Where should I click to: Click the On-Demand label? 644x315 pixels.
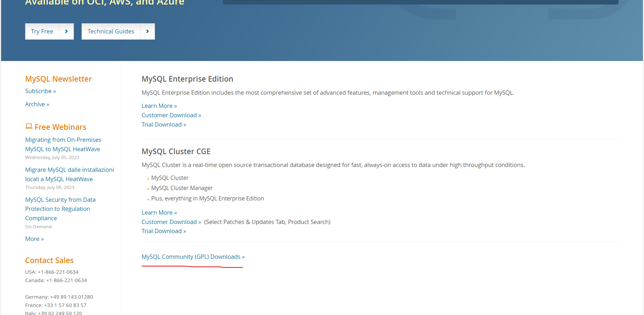click(38, 227)
